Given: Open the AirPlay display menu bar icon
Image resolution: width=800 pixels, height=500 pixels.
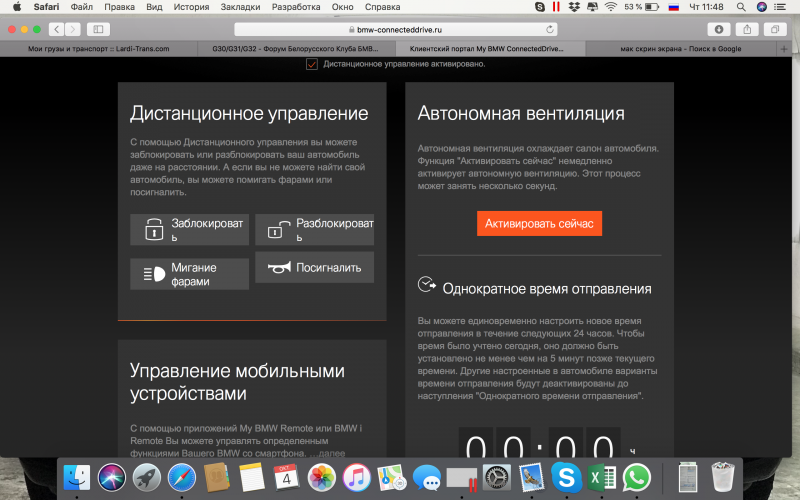Looking at the screenshot, I should (592, 7).
